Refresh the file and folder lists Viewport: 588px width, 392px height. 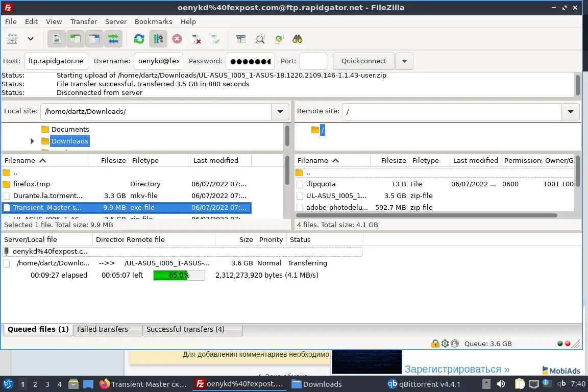(x=139, y=39)
